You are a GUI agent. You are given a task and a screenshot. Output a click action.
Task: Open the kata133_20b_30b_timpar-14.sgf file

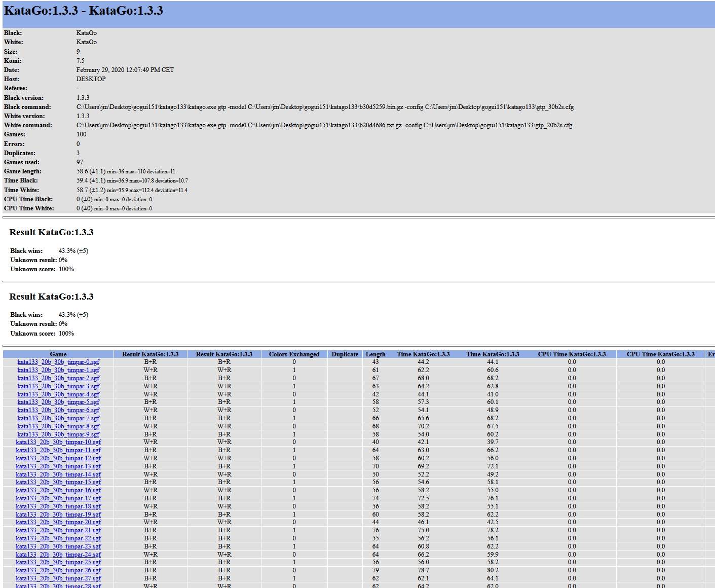[58, 474]
